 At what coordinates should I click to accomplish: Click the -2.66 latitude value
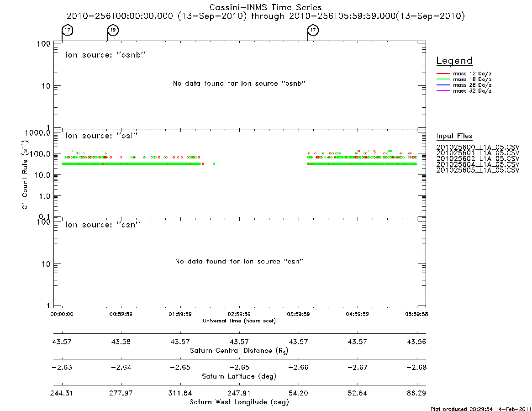[x=298, y=368]
